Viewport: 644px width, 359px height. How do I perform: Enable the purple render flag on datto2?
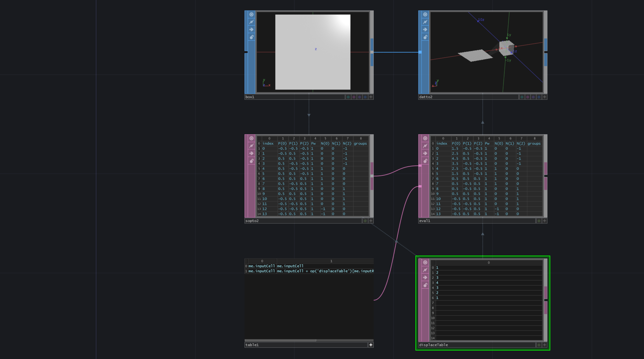(533, 97)
